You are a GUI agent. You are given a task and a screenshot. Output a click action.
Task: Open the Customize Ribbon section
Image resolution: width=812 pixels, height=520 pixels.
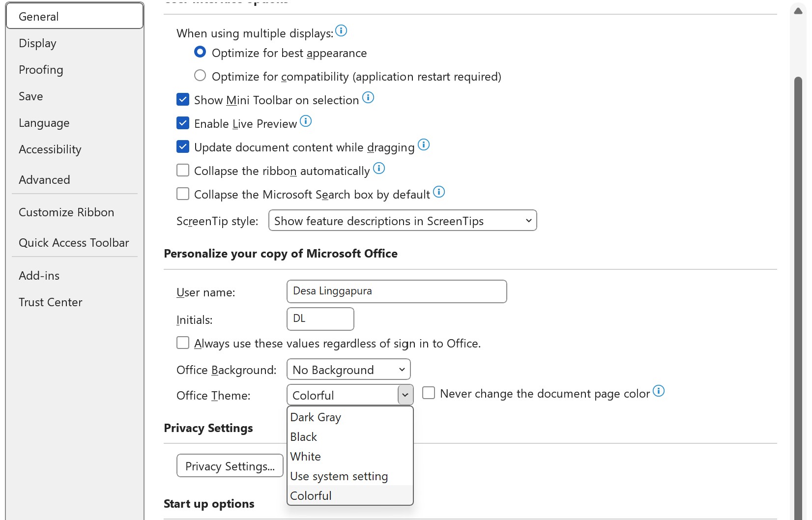[x=66, y=212]
